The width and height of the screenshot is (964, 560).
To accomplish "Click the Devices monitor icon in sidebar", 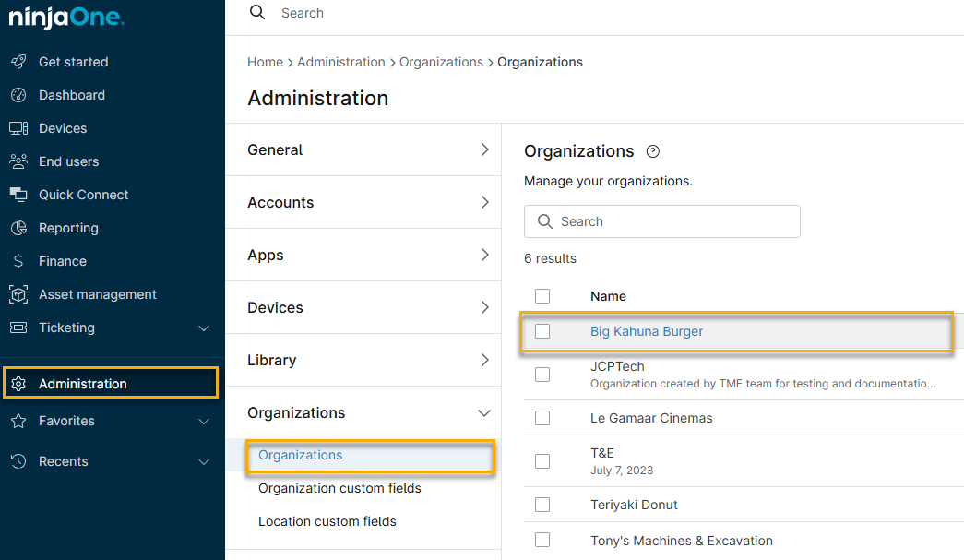I will click(18, 128).
